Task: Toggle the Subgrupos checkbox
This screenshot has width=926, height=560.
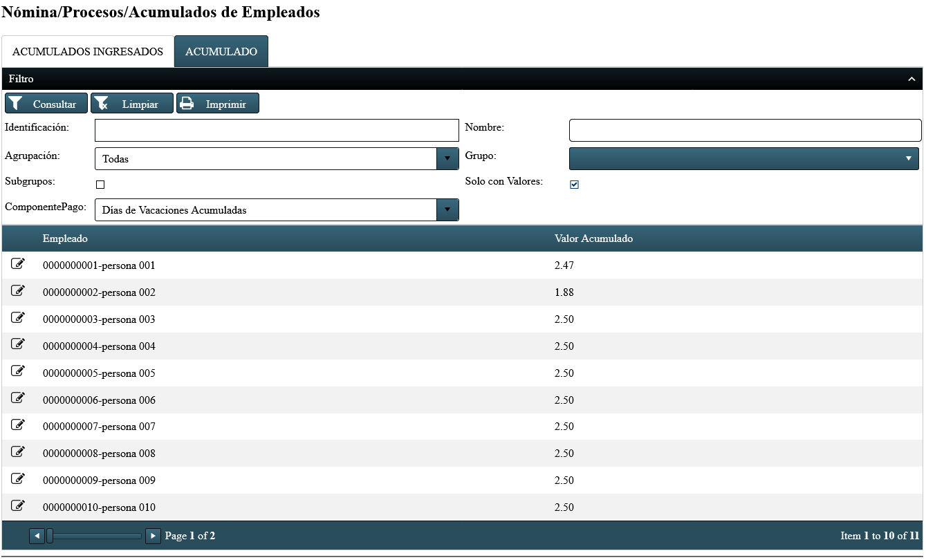Action: [100, 185]
